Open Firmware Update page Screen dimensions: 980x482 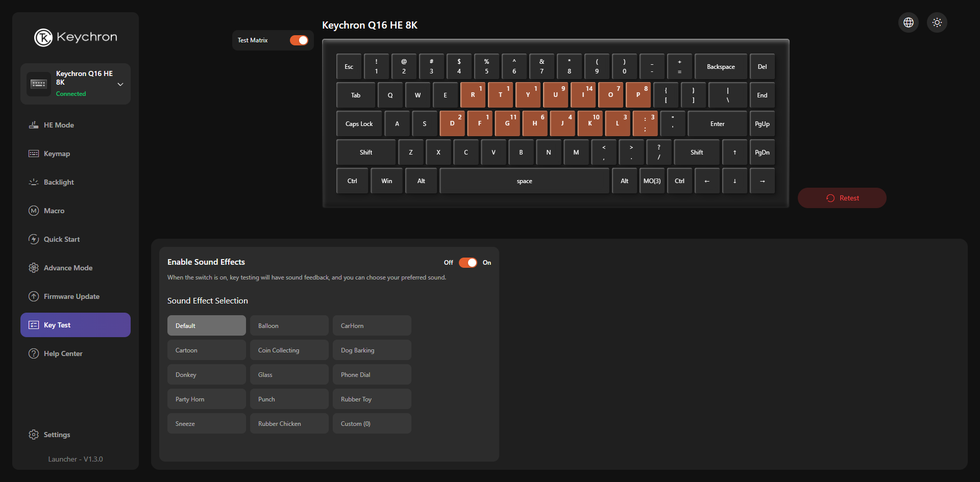pos(71,296)
